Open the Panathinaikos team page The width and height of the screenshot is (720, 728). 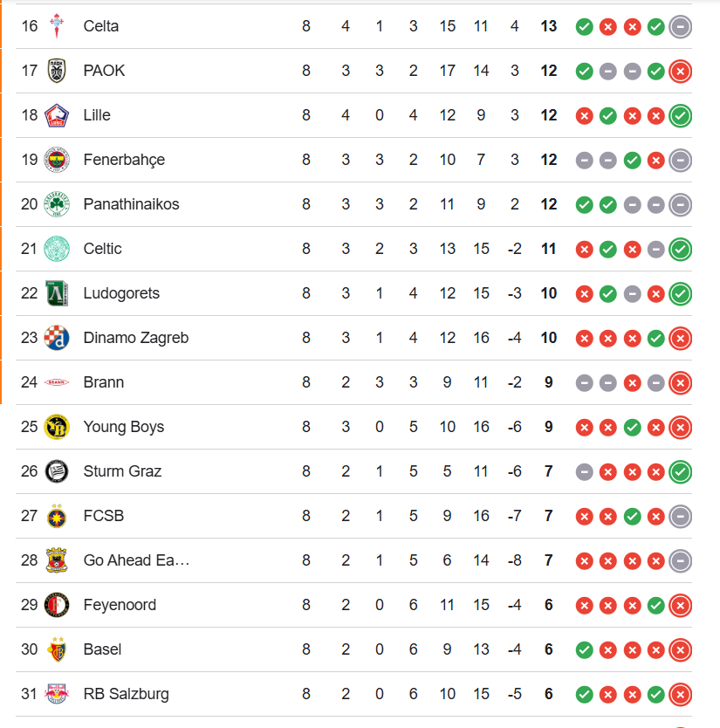[131, 204]
